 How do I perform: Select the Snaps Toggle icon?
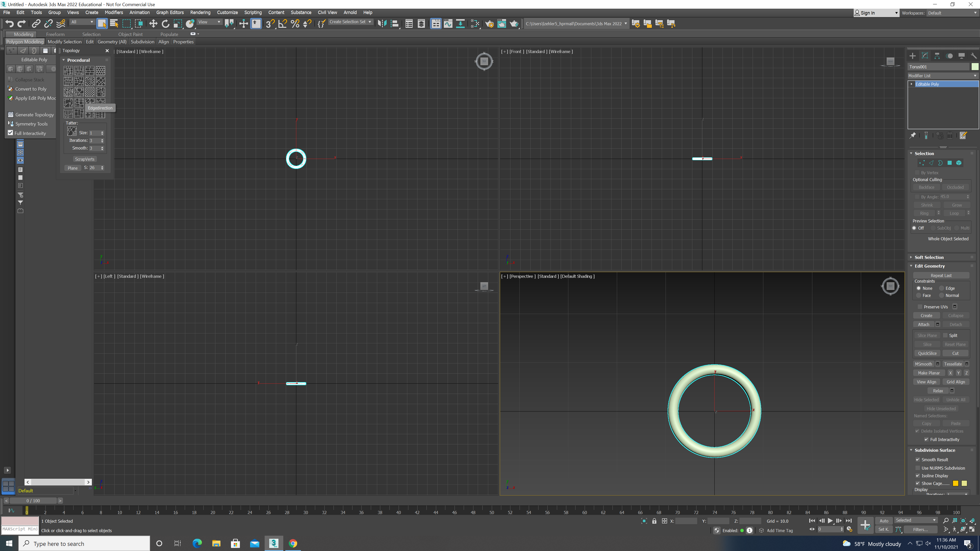[x=270, y=23]
